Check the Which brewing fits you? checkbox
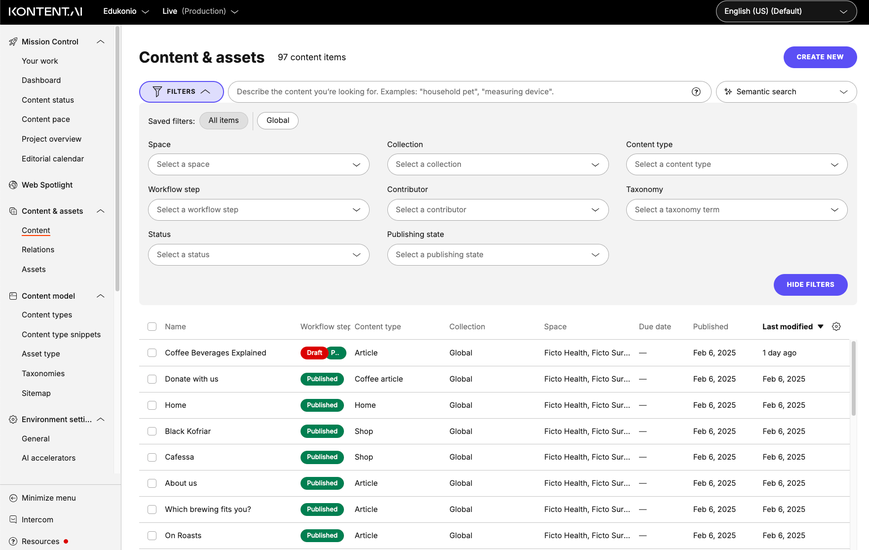The height and width of the screenshot is (550, 869). [152, 510]
